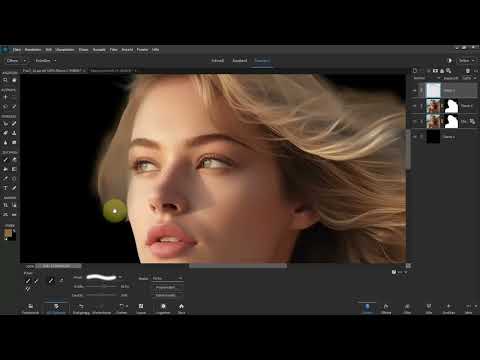Expand the Share dropdown arrow
This screenshot has width=480, height=360.
[x=474, y=61]
